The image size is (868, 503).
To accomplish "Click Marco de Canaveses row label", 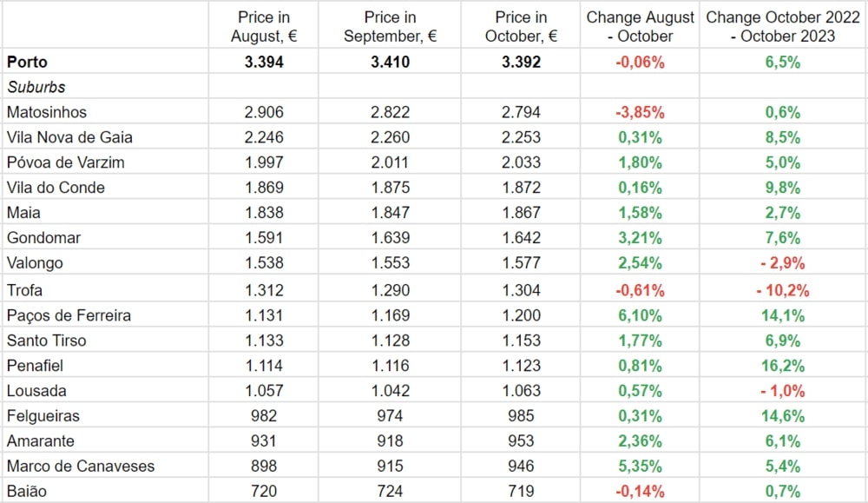I will (x=80, y=467).
